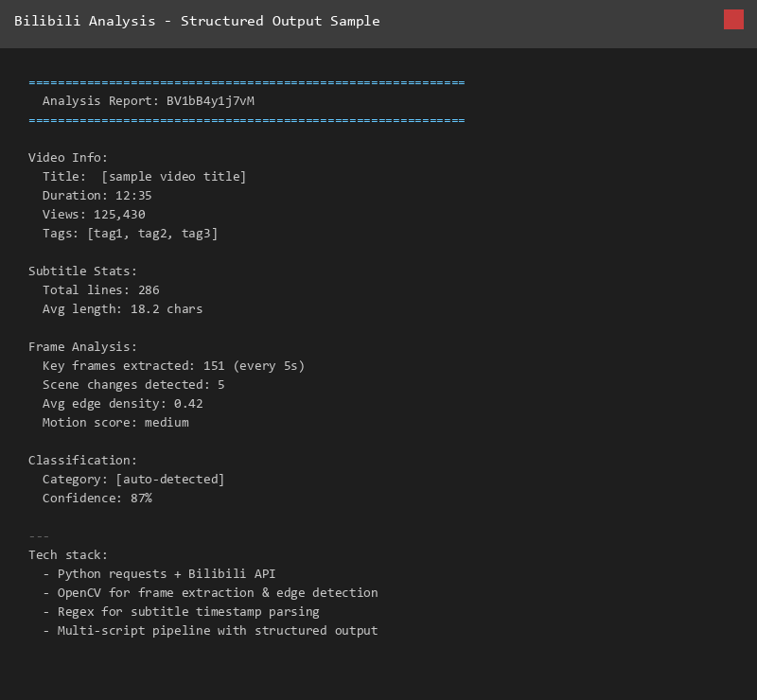Select the 'Total lines: 286' line
This screenshot has height=700, width=757.
click(x=101, y=290)
